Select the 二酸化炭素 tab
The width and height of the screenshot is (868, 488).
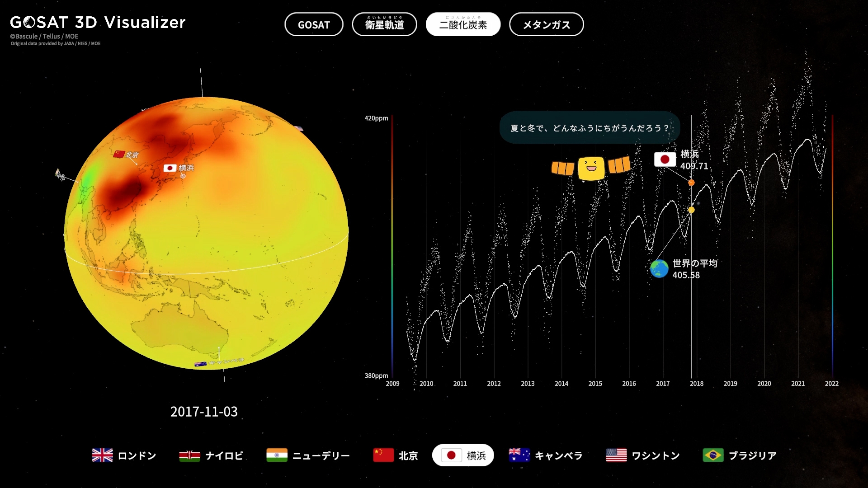coord(463,24)
